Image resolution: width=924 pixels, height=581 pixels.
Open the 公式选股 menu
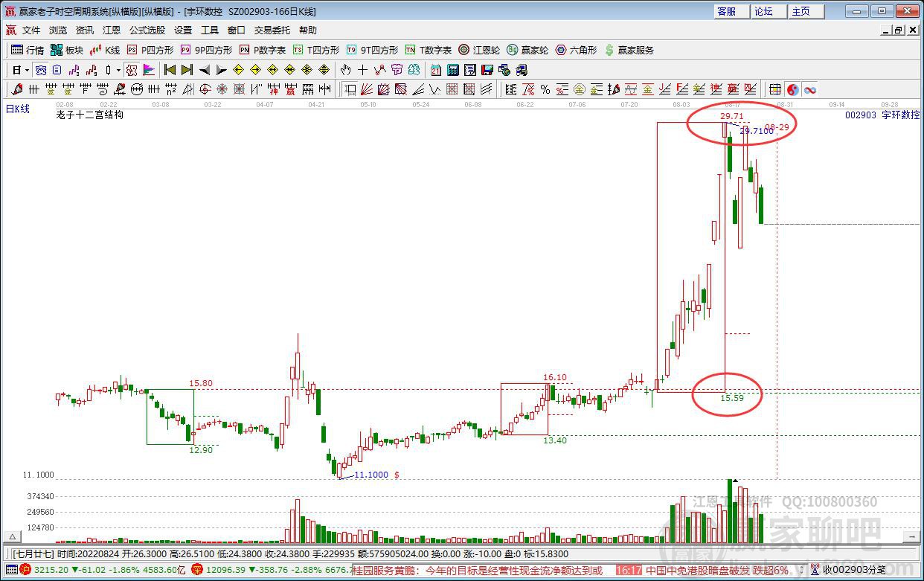[x=147, y=31]
